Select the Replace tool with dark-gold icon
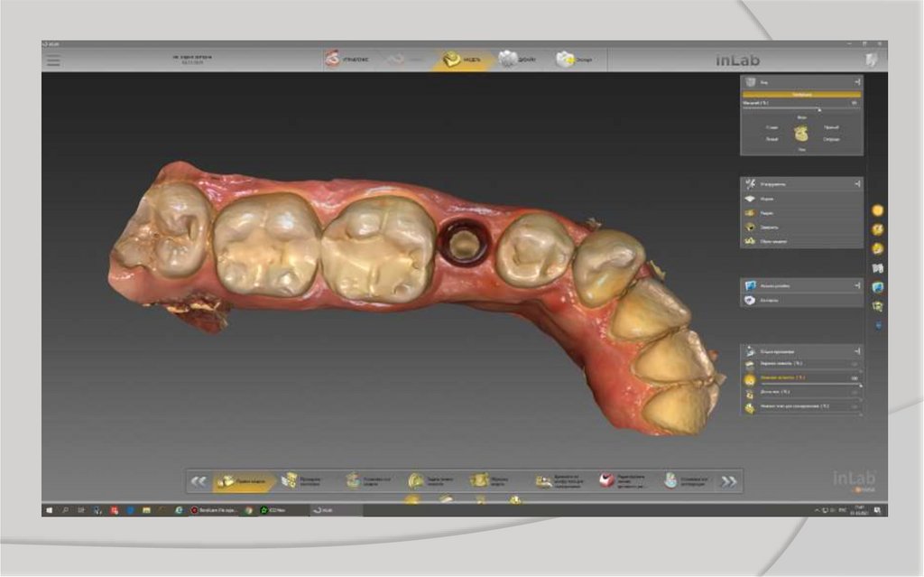This screenshot has width=924, height=577. 801,228
